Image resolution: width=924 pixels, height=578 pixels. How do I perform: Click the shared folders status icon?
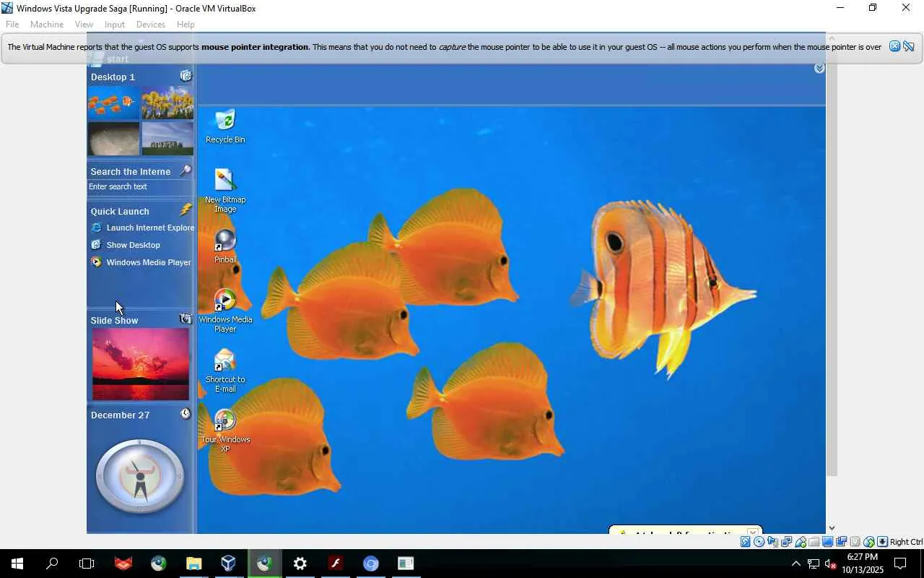click(814, 542)
